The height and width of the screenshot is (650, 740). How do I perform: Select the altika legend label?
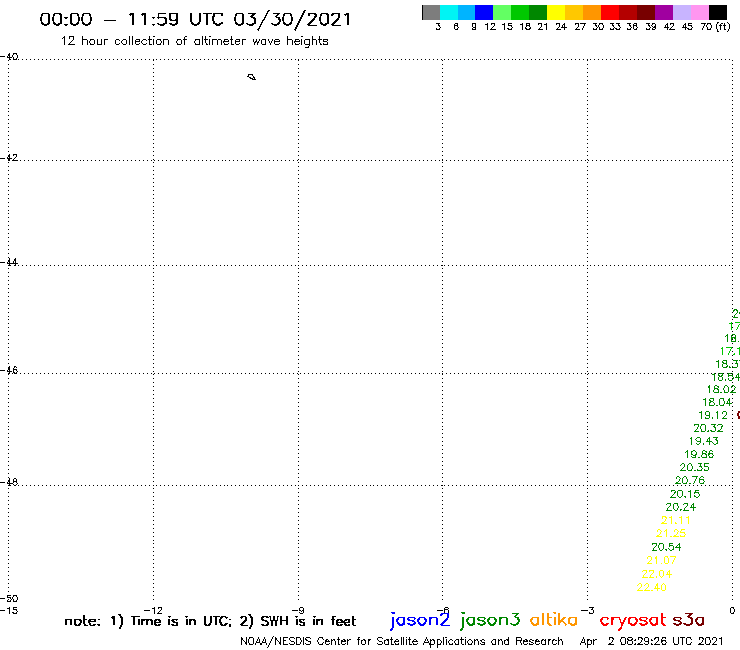click(x=554, y=619)
